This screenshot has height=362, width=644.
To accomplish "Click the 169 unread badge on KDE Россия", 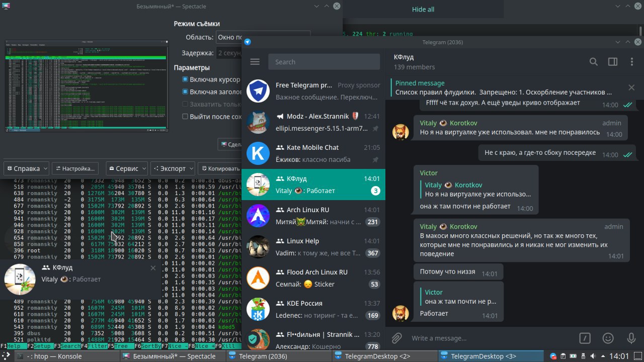I will click(x=372, y=315).
